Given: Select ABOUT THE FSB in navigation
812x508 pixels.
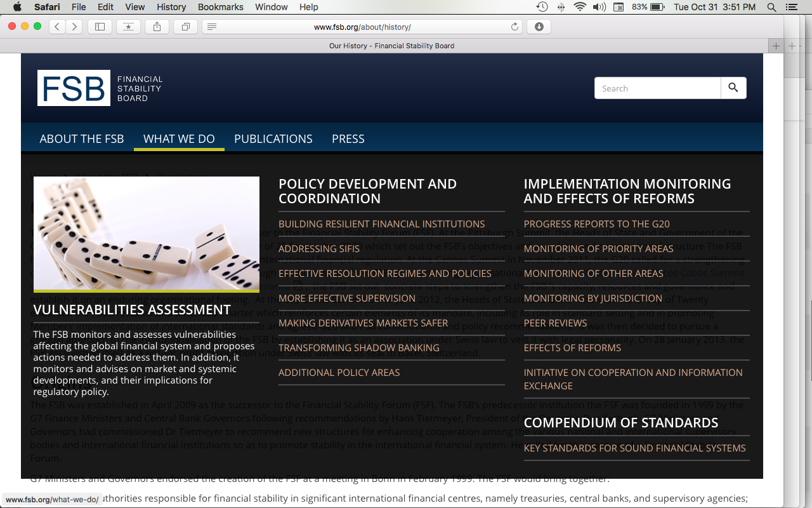Looking at the screenshot, I should coord(81,139).
